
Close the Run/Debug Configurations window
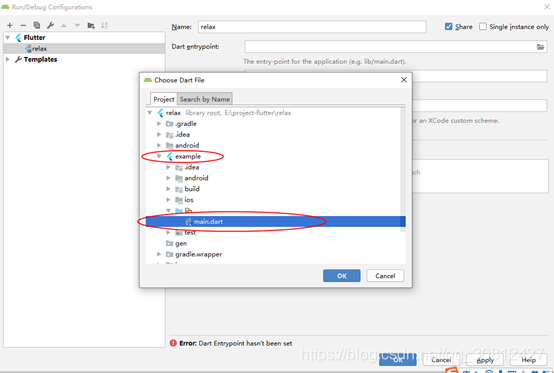point(547,7)
